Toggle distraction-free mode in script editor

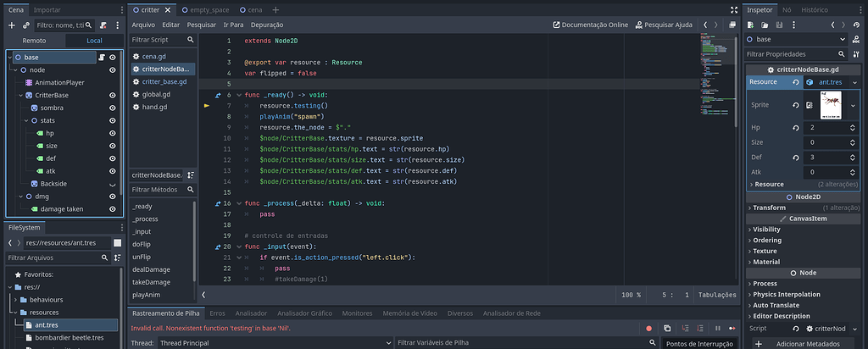tap(732, 9)
